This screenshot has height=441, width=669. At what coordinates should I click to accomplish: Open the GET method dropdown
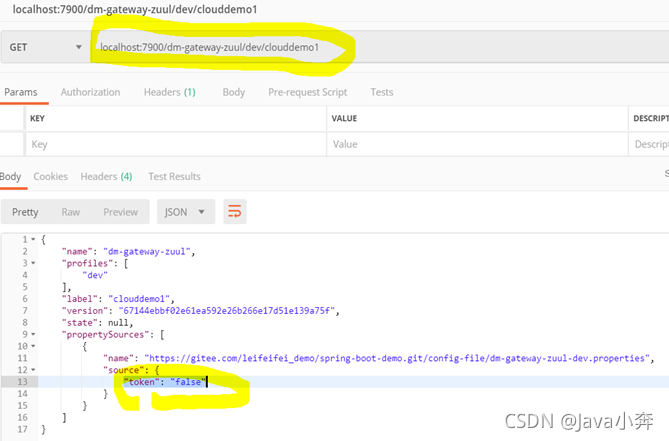(45, 47)
